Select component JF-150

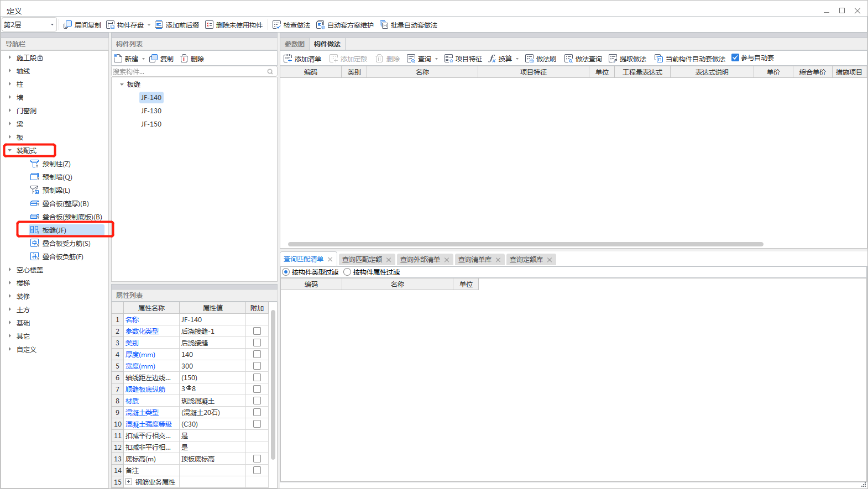coord(151,124)
